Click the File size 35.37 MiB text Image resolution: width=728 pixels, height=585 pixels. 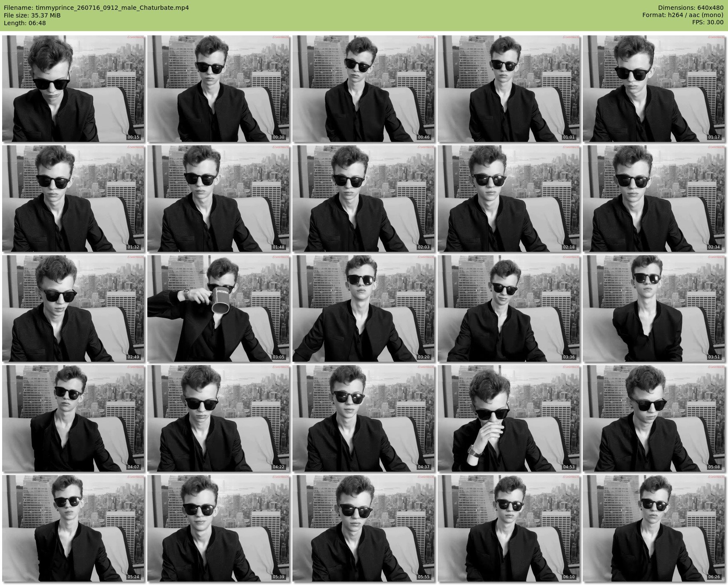click(32, 15)
